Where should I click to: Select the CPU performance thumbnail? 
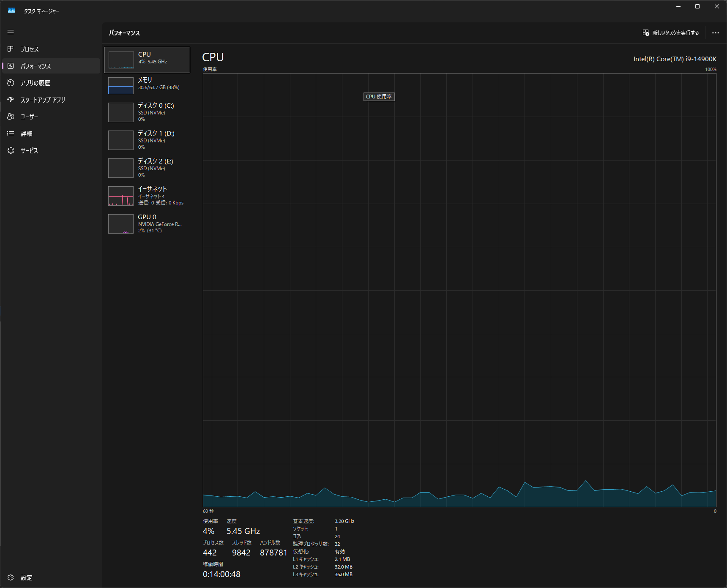[121, 60]
